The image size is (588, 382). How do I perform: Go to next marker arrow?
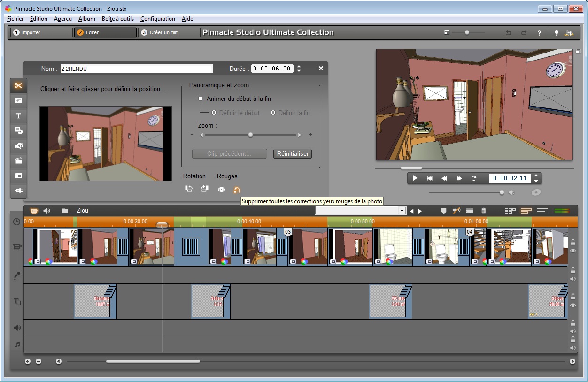pos(420,211)
